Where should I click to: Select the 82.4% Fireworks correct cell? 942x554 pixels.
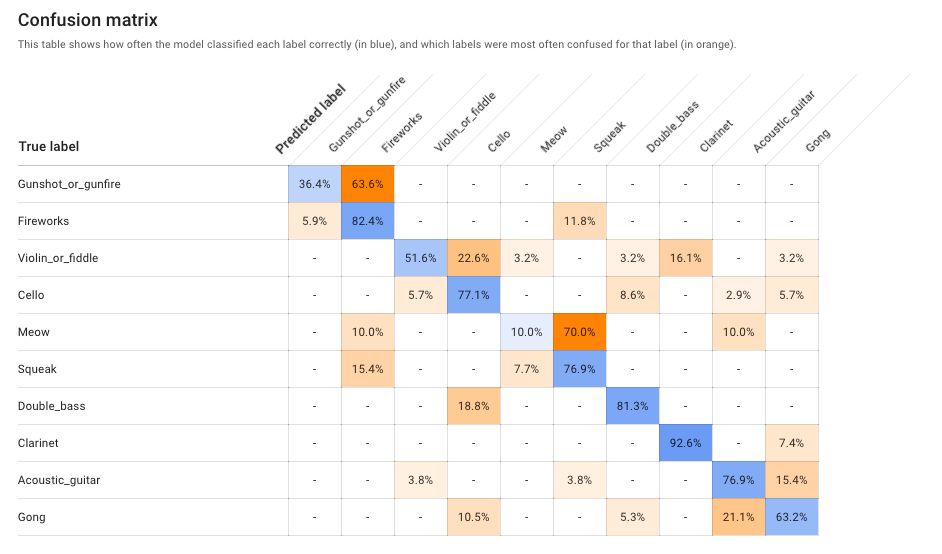coord(367,221)
